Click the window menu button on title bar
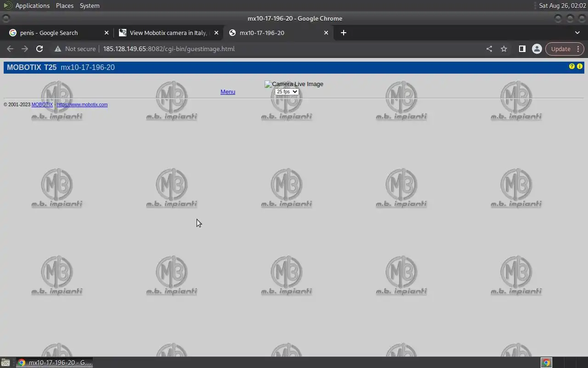 [6, 18]
